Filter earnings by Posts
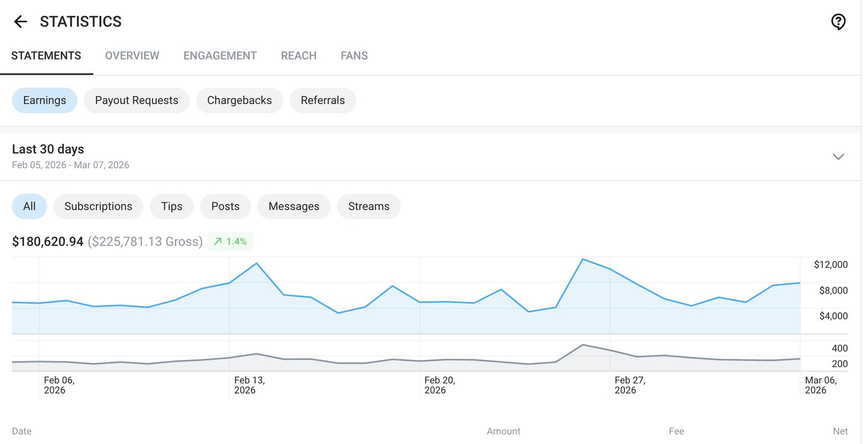The height and width of the screenshot is (444, 868). tap(225, 206)
